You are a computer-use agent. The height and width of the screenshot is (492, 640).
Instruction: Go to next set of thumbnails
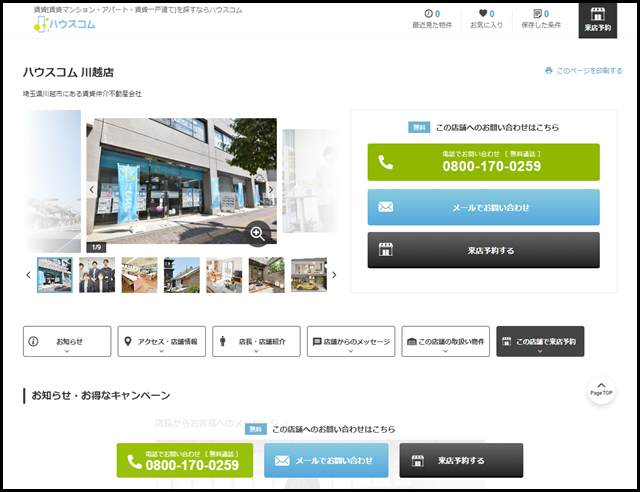[334, 275]
